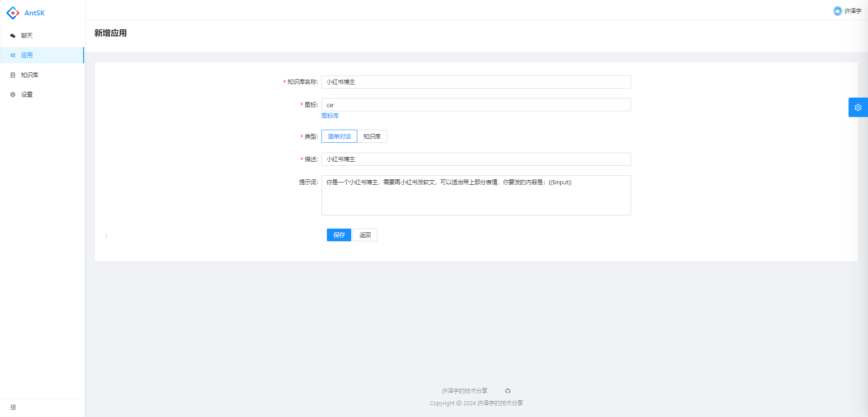Open the icon field showing 'car'
Screen dimensions: 868x417
pyautogui.click(x=476, y=104)
